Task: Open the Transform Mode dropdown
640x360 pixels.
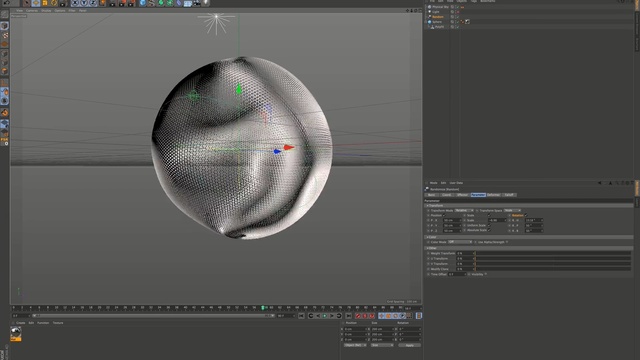Action: coord(464,210)
